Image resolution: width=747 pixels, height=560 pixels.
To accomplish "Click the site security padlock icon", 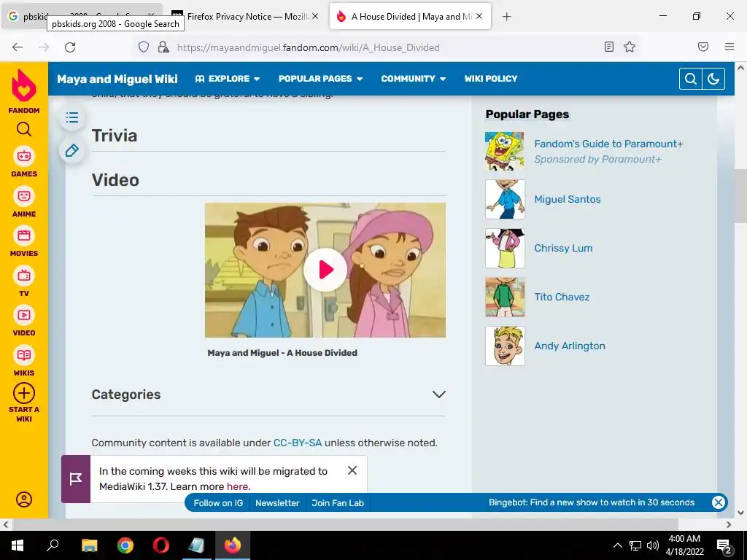I will pyautogui.click(x=163, y=47).
